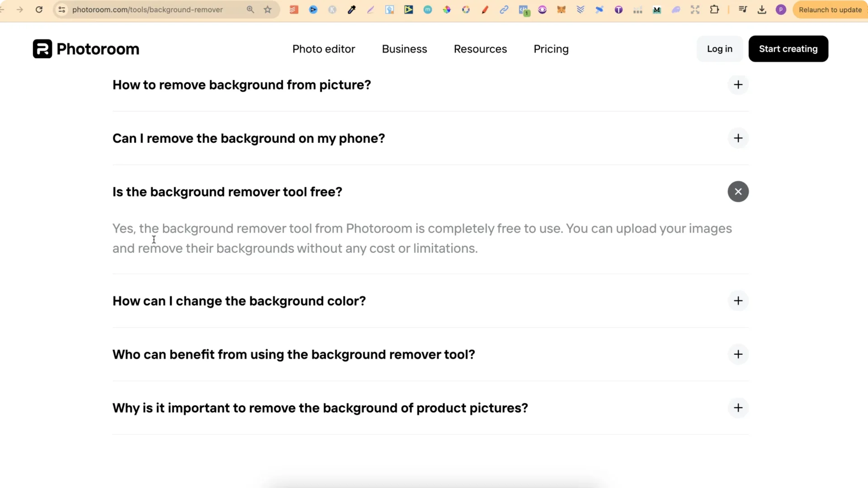This screenshot has height=488, width=868.
Task: Expand 'How to remove background from picture?'
Action: click(x=738, y=84)
